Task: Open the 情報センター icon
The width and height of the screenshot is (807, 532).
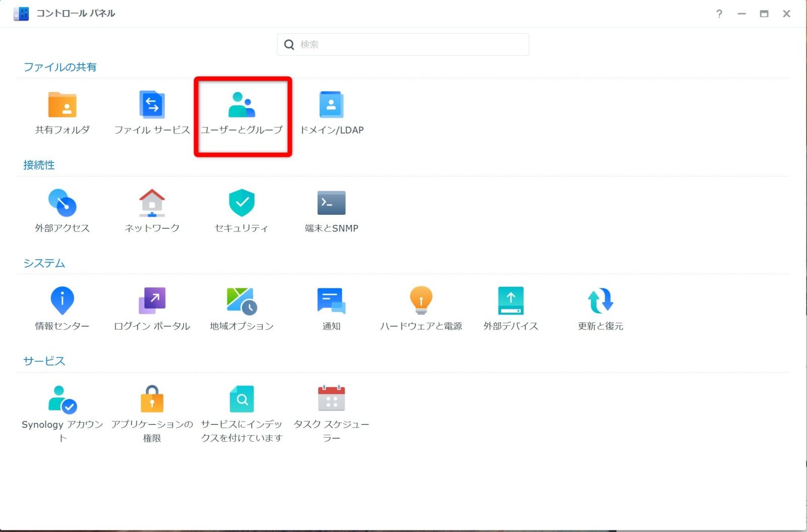Action: click(x=62, y=301)
